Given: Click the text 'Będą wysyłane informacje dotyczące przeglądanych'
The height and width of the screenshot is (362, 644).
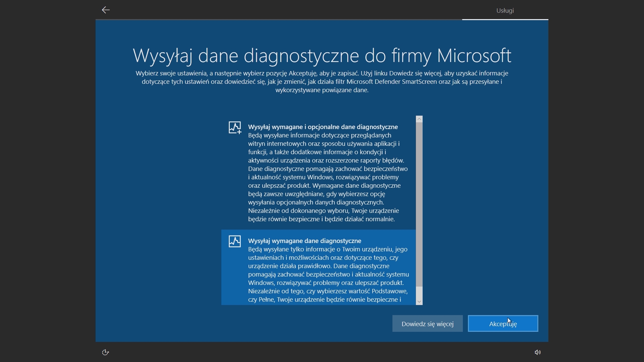Looking at the screenshot, I should coord(320,135).
